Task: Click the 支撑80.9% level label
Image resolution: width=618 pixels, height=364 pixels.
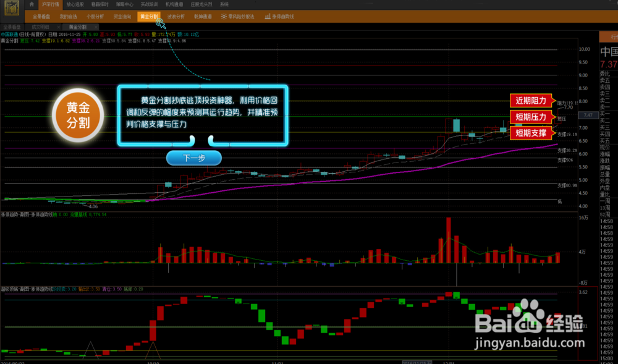Action: tap(567, 185)
